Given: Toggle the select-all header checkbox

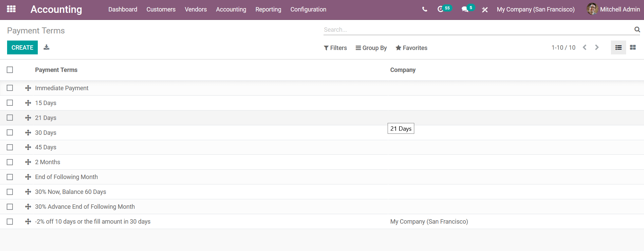Looking at the screenshot, I should click(10, 70).
